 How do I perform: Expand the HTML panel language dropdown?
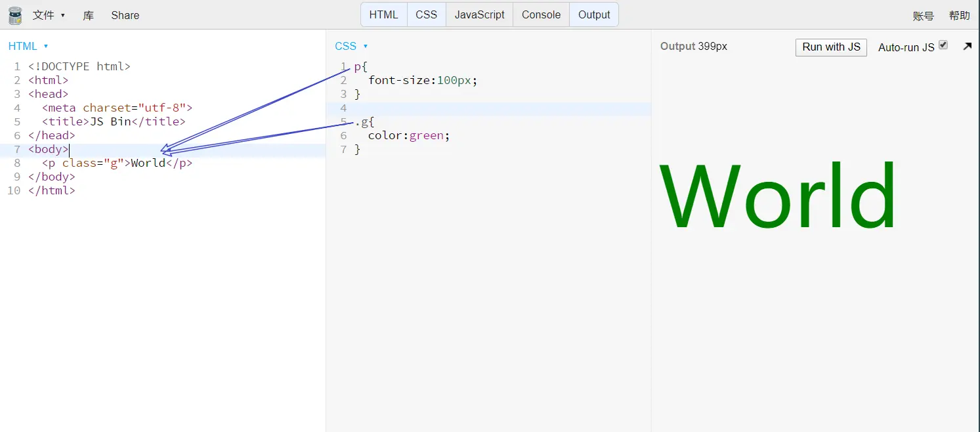click(x=28, y=46)
